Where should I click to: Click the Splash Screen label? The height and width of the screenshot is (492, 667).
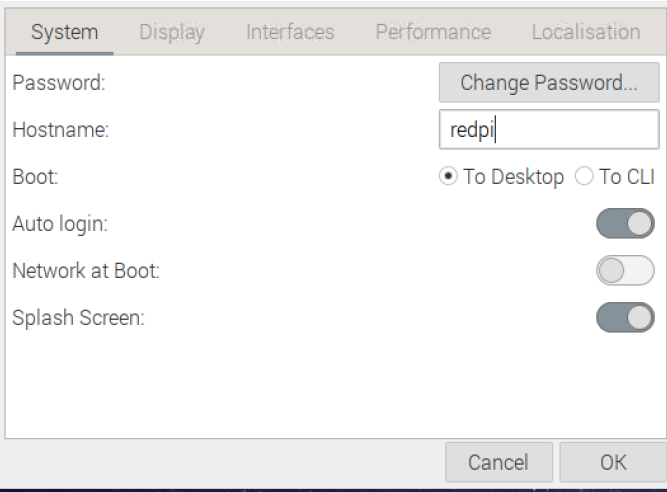(x=78, y=318)
